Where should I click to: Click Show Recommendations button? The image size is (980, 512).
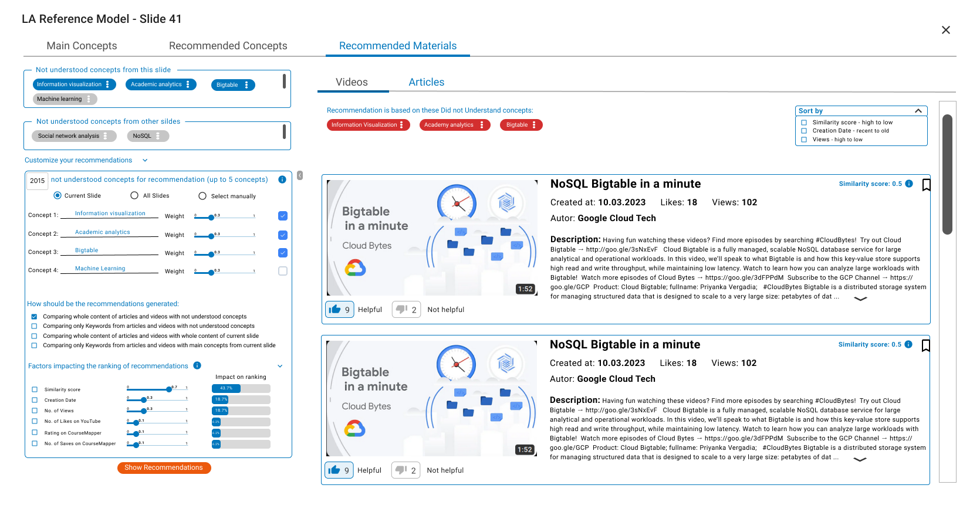(x=164, y=467)
